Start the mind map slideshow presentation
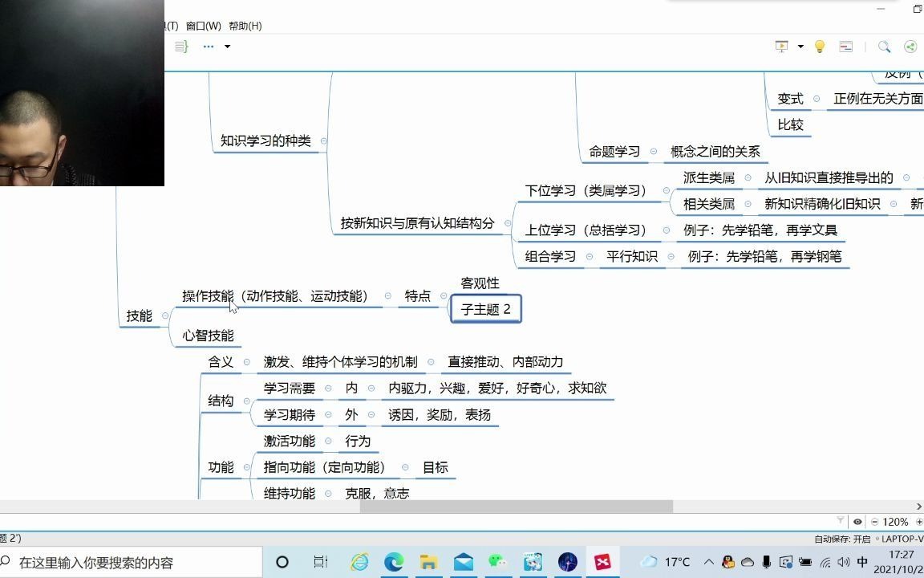 coord(781,46)
